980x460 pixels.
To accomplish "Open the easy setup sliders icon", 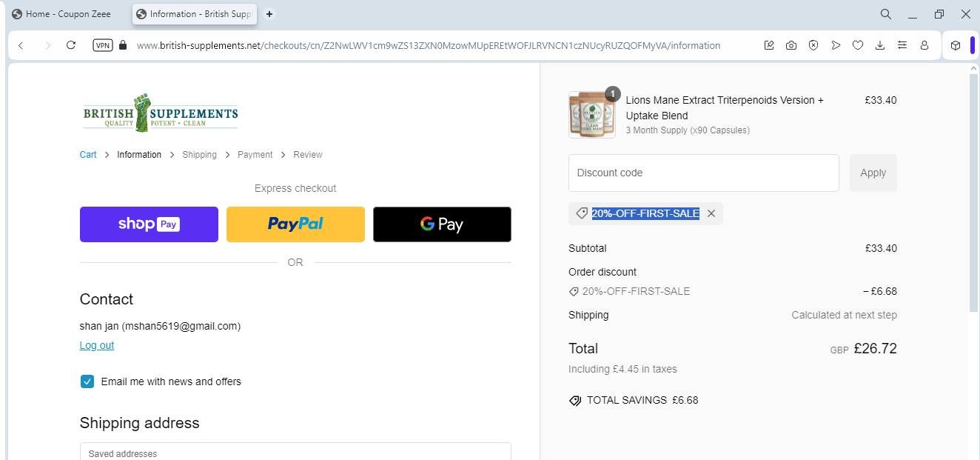I will (x=902, y=45).
